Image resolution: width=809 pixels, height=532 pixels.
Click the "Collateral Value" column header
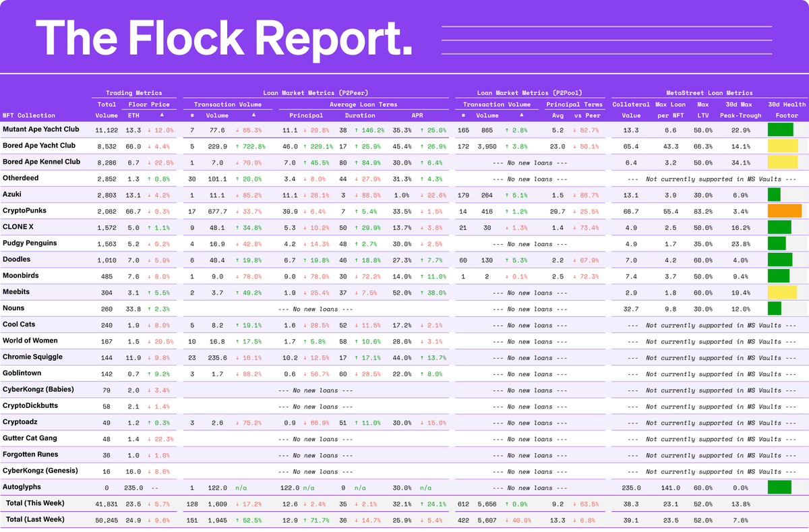pos(631,110)
